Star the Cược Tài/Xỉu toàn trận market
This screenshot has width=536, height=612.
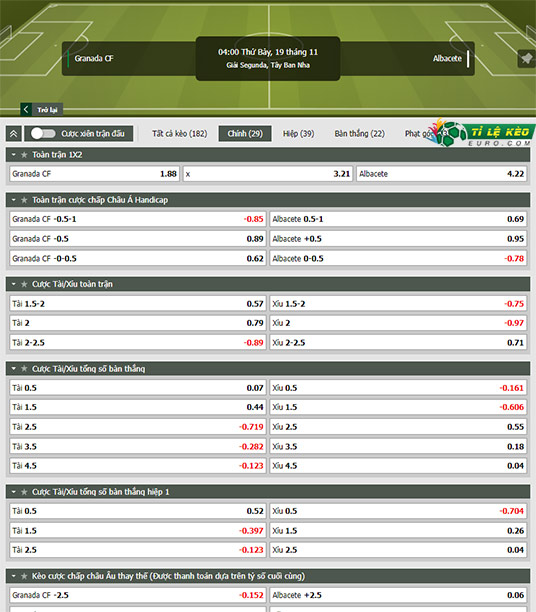click(24, 284)
